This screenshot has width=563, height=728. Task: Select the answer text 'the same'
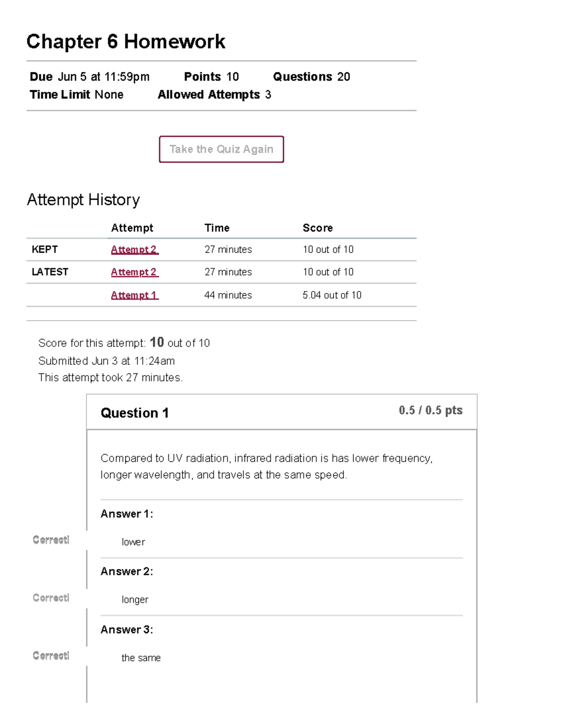[x=141, y=658]
